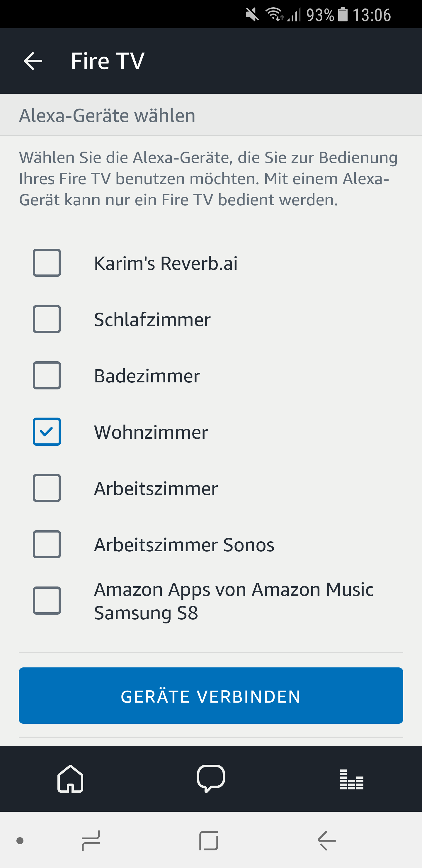Check the Schlafzimmer device checkbox
Image resolution: width=422 pixels, height=868 pixels.
click(x=47, y=319)
